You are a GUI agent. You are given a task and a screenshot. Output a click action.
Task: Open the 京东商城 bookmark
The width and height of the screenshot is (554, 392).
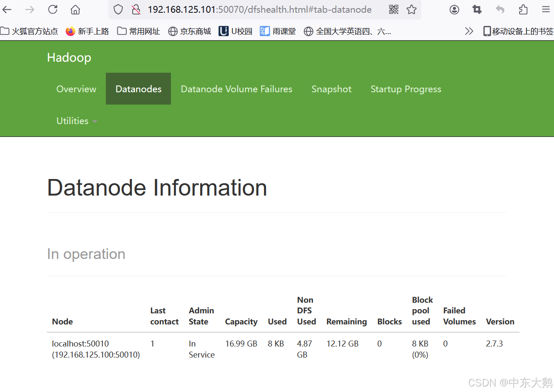(190, 31)
